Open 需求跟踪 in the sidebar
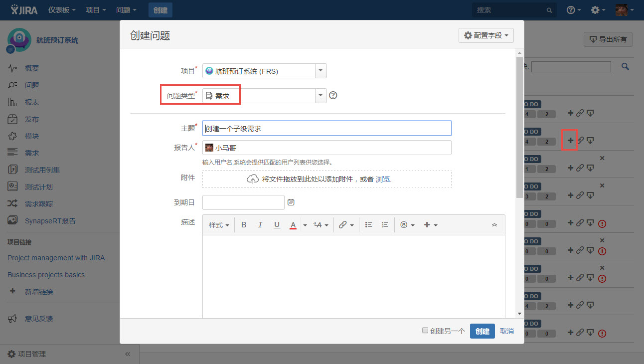 [x=39, y=204]
